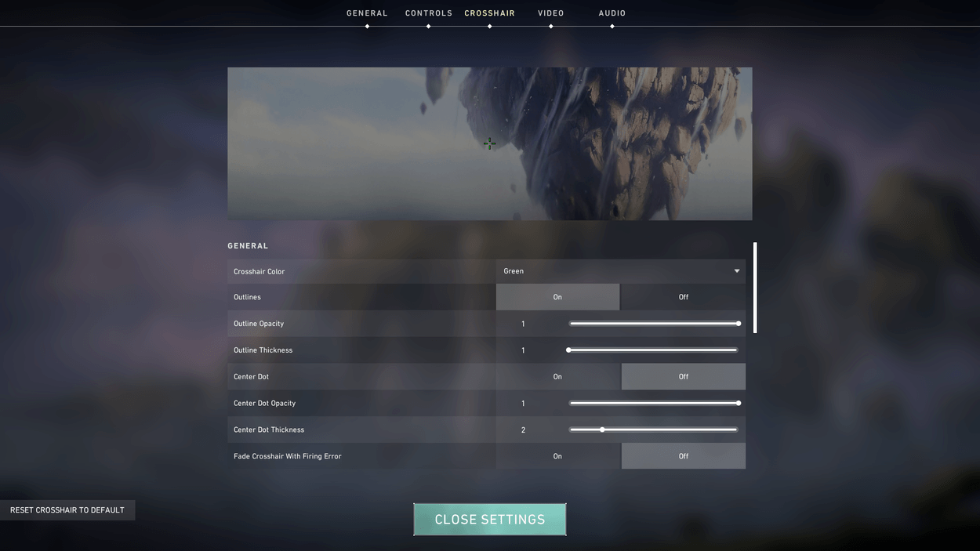Click the settings scrollbar on the right
The width and height of the screenshot is (980, 551).
click(754, 288)
